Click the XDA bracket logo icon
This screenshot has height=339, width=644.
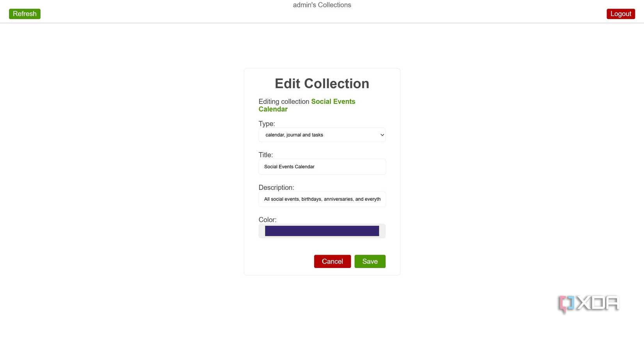(566, 303)
